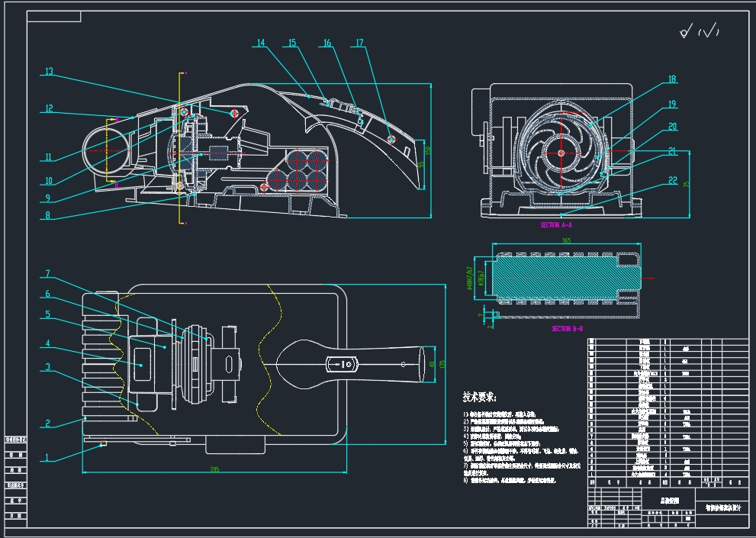756x538 pixels.
Task: Select part callout number 17
Action: (359, 43)
